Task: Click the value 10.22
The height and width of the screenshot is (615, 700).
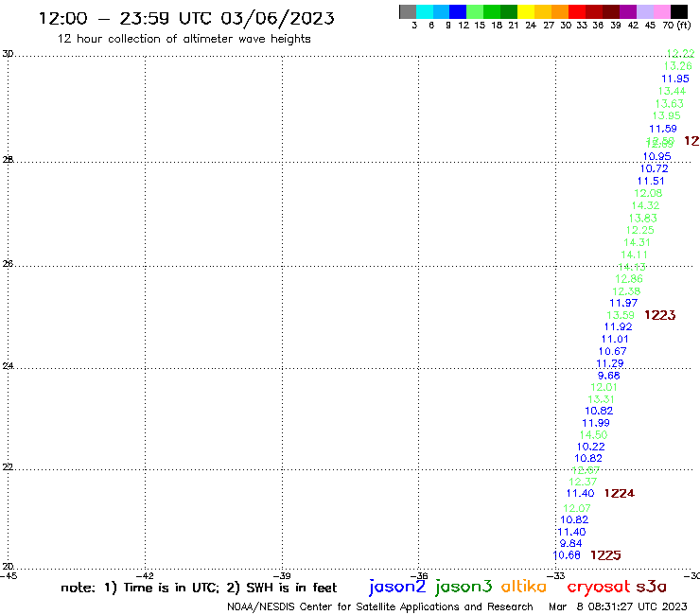Action: (x=591, y=447)
